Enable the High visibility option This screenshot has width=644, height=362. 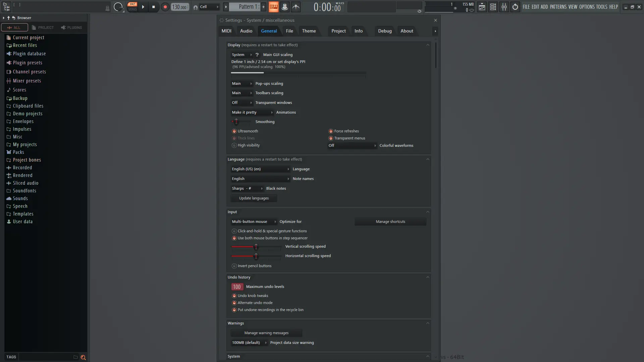[234, 145]
